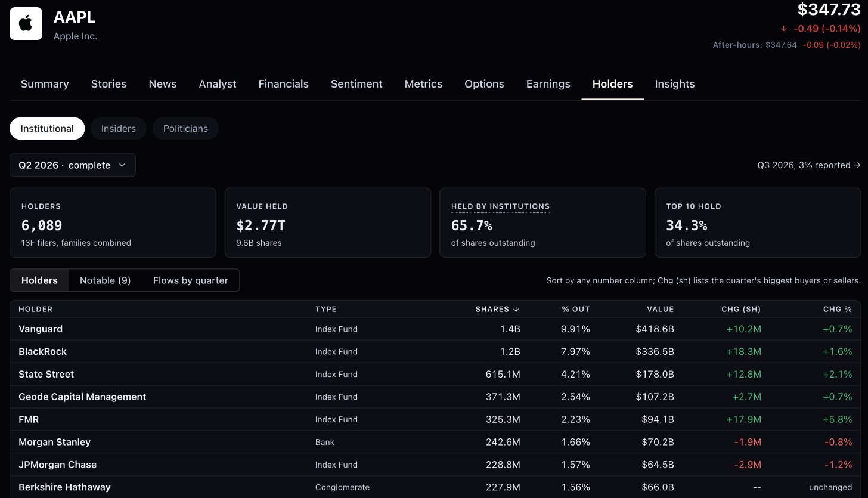Sort by the % OUT column header
Screen dimensions: 868x498
pos(575,309)
